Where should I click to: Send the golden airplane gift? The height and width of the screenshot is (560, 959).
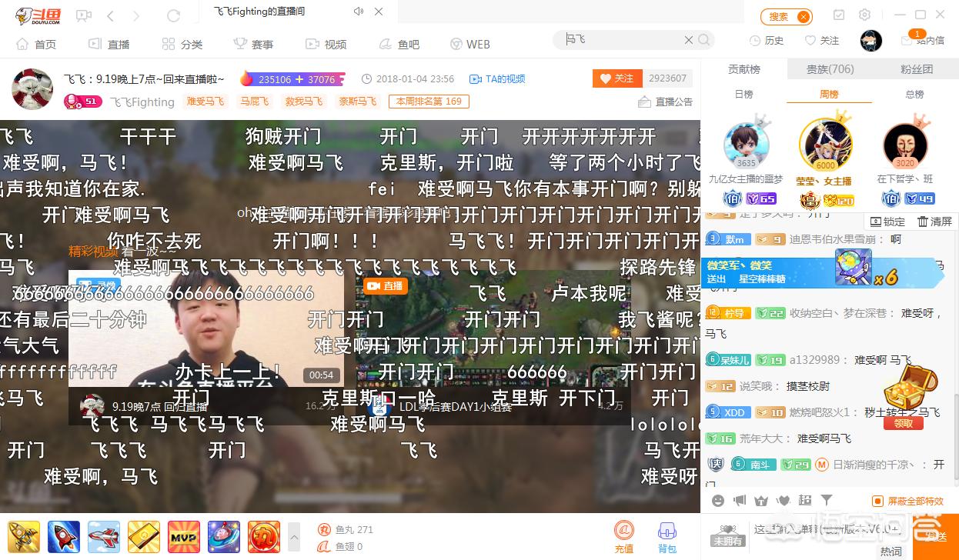(24, 537)
